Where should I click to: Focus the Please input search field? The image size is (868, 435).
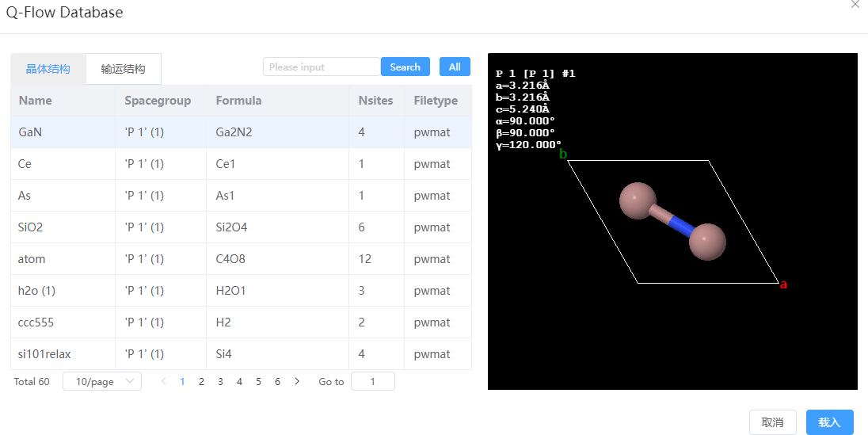tap(322, 67)
